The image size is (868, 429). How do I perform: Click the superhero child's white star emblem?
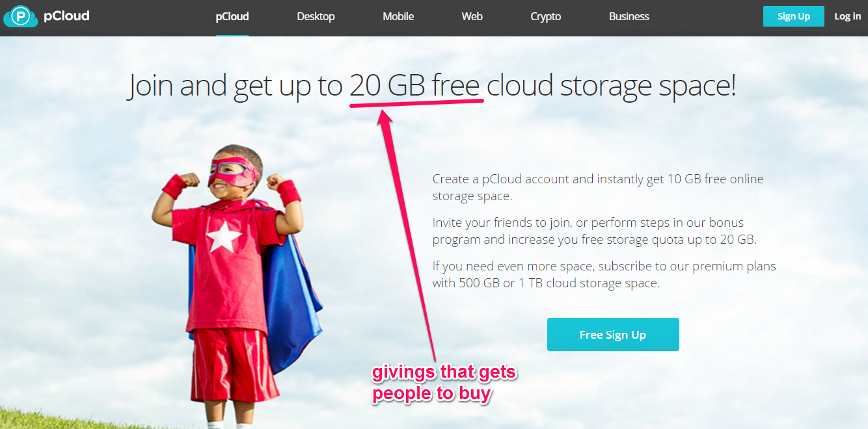pos(224,237)
